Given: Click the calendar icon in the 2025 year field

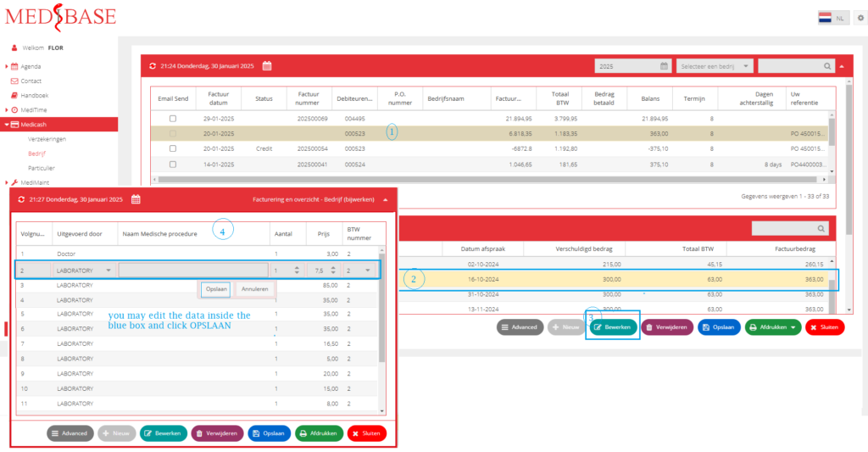Looking at the screenshot, I should coord(664,66).
